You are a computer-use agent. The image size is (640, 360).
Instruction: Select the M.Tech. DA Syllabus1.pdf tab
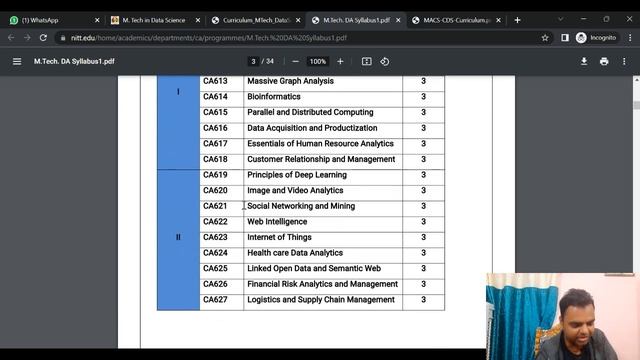pos(356,20)
